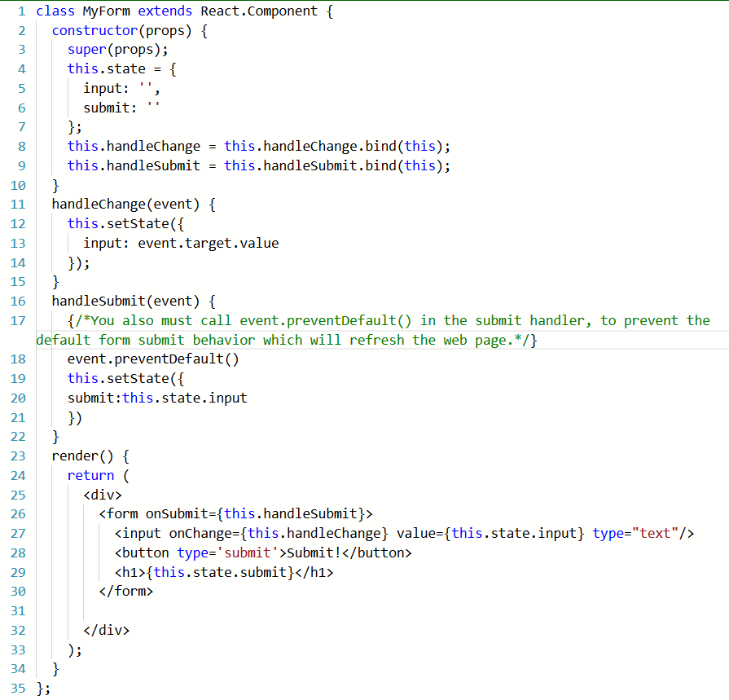Screen dimensions: 729x700
Task: Click Submit! button label text on line 28
Action: coord(314,553)
